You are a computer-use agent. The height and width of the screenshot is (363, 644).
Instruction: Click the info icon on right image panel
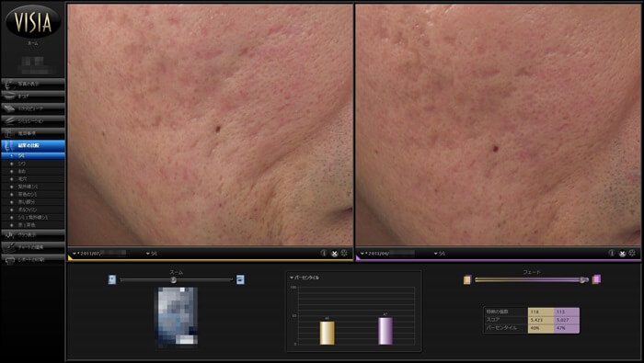(612, 254)
